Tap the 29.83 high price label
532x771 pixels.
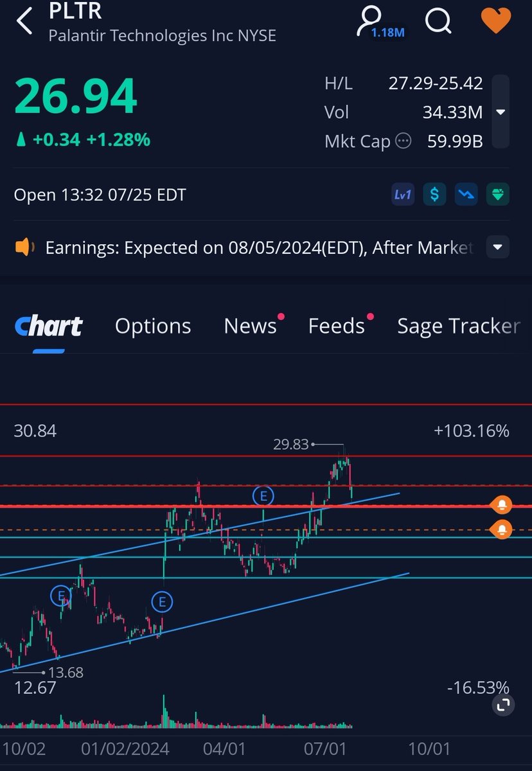(x=291, y=444)
